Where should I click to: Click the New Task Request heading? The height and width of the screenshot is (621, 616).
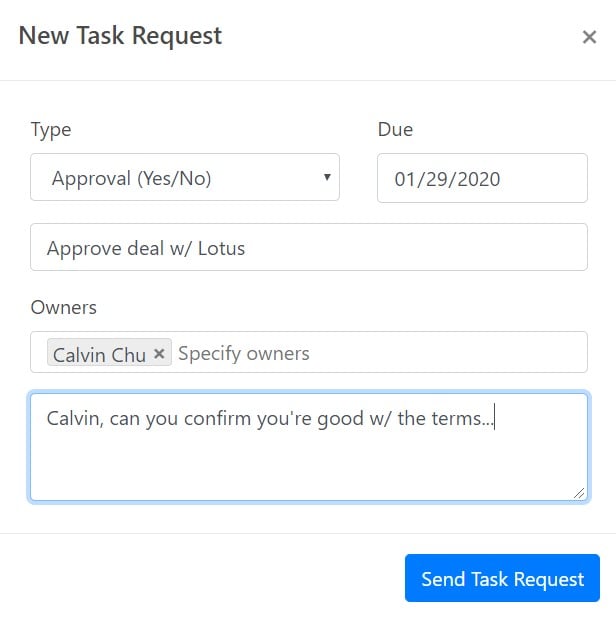121,37
